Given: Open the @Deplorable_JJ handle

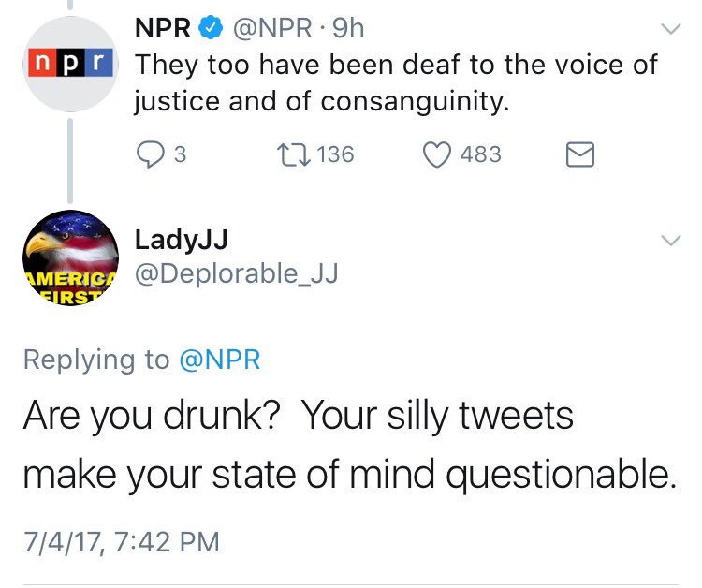Looking at the screenshot, I should point(237,273).
